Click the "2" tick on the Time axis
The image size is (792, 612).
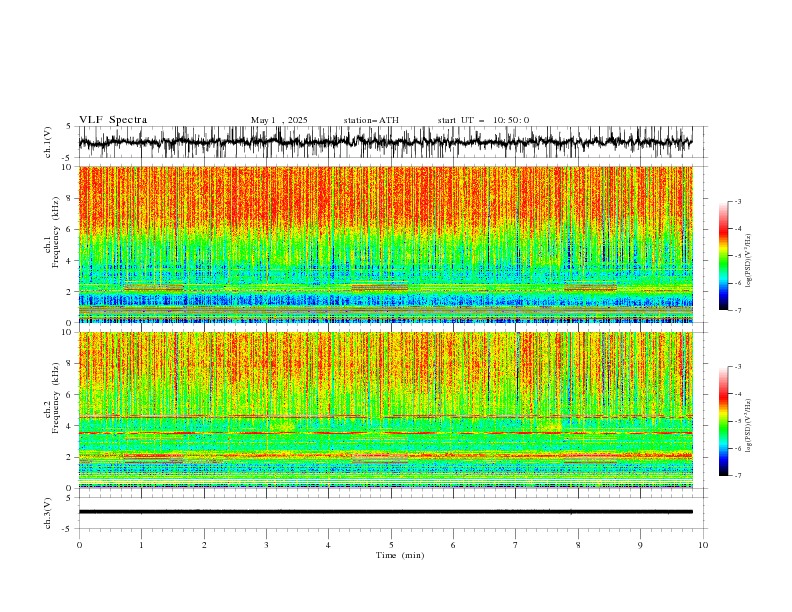(x=204, y=545)
